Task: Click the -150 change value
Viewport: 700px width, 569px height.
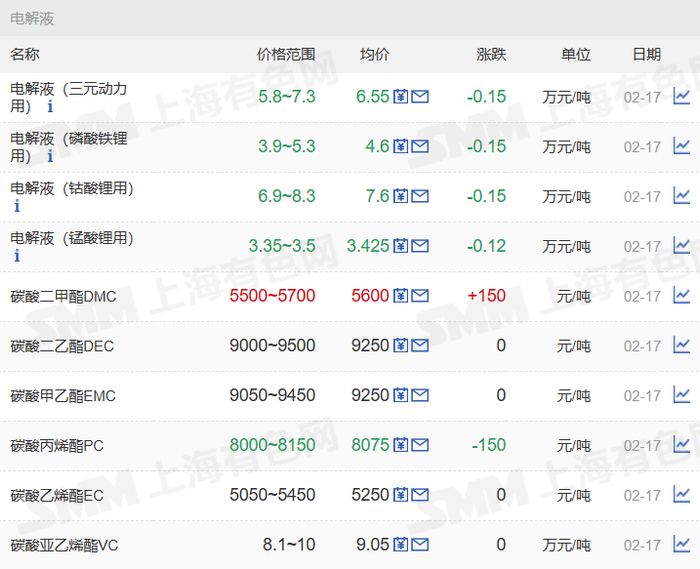Action: click(x=489, y=445)
